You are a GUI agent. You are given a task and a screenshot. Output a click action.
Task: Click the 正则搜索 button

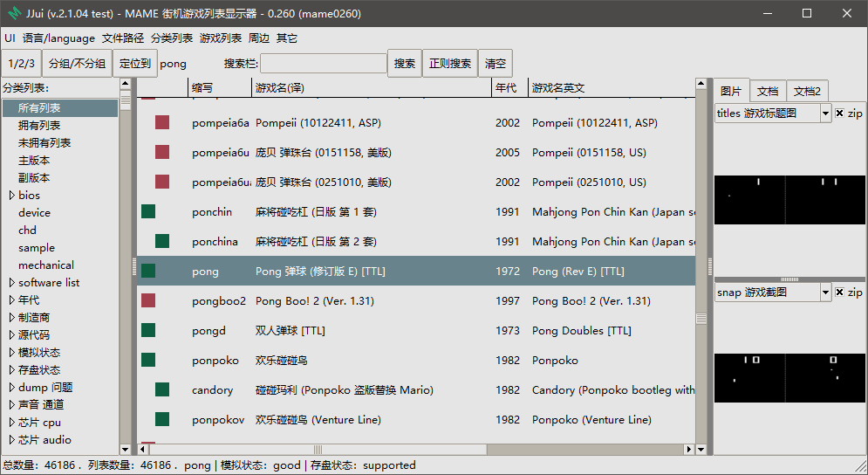tap(450, 63)
